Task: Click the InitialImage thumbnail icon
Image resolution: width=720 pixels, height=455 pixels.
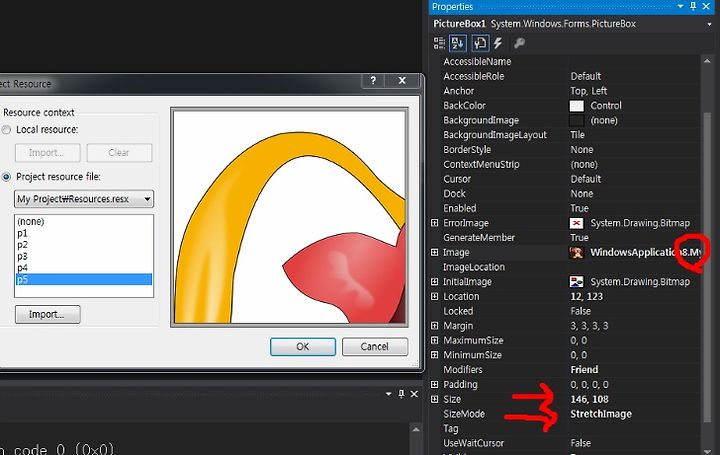Action: coord(577,282)
